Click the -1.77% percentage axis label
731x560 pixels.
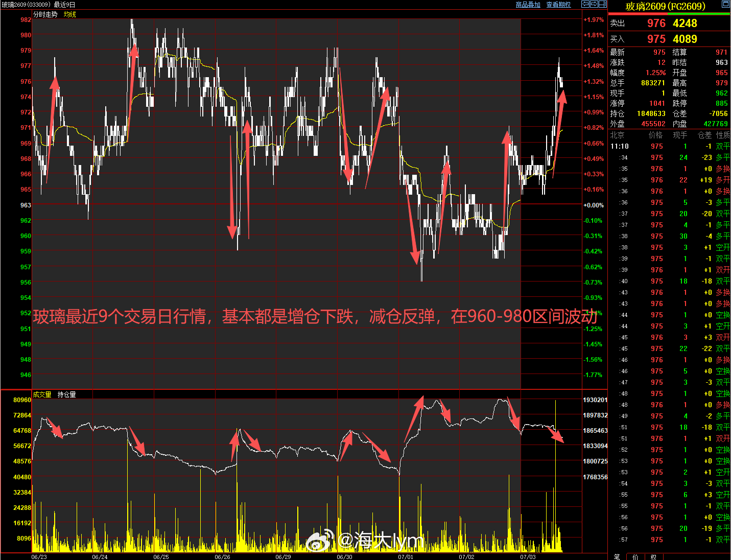pyautogui.click(x=594, y=375)
